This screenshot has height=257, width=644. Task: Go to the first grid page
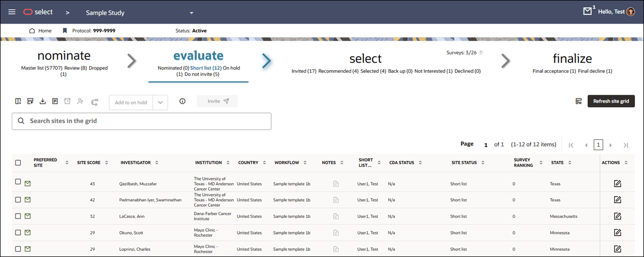[x=571, y=145]
